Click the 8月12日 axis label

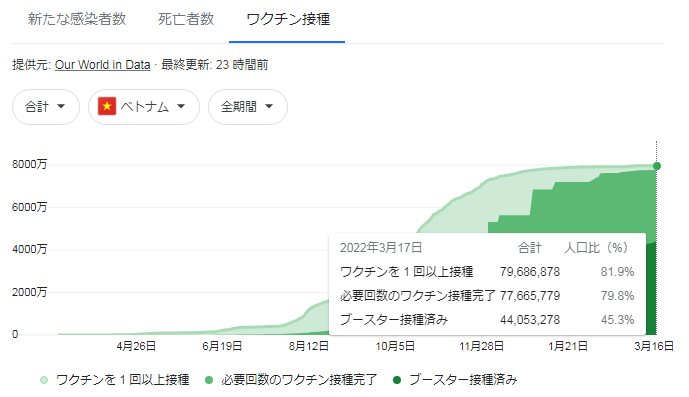[308, 346]
